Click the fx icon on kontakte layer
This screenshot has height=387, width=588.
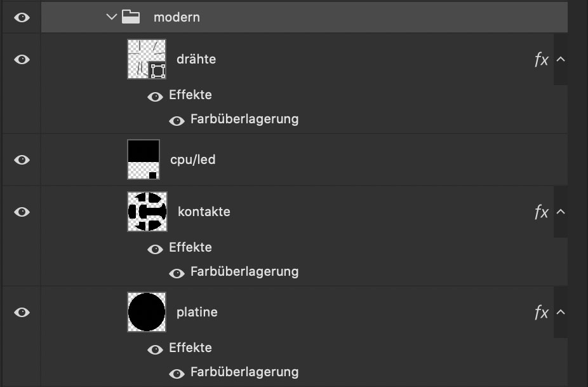[542, 212]
